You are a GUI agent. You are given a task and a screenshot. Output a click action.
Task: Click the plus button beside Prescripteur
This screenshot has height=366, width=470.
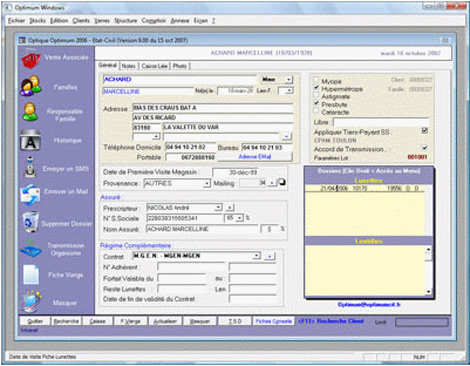[229, 208]
